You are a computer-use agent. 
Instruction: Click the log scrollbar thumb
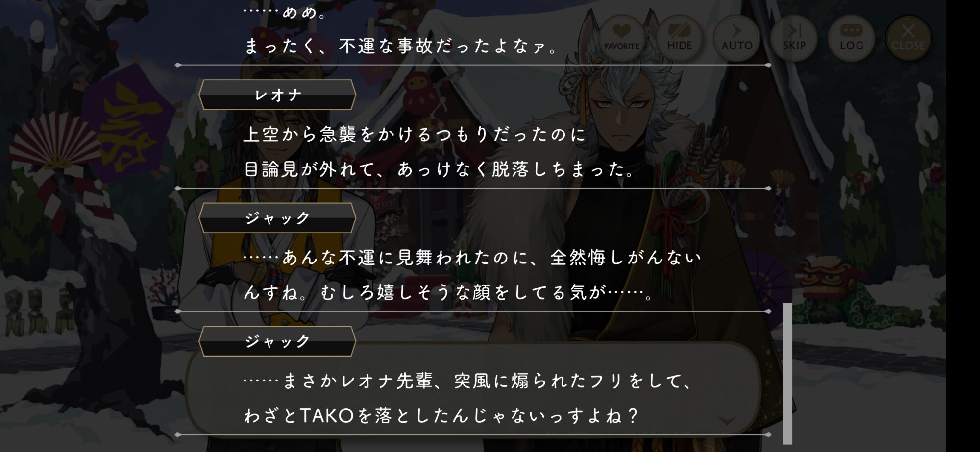pos(787,373)
